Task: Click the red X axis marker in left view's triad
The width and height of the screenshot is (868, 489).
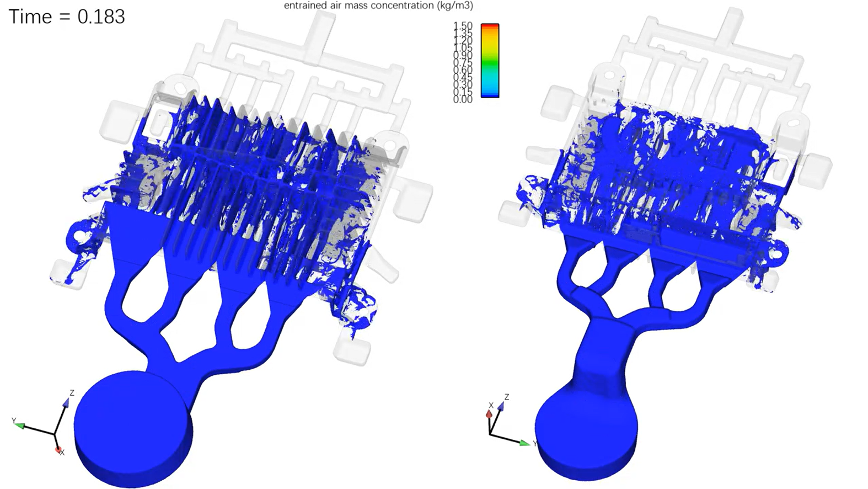Action: [58, 450]
